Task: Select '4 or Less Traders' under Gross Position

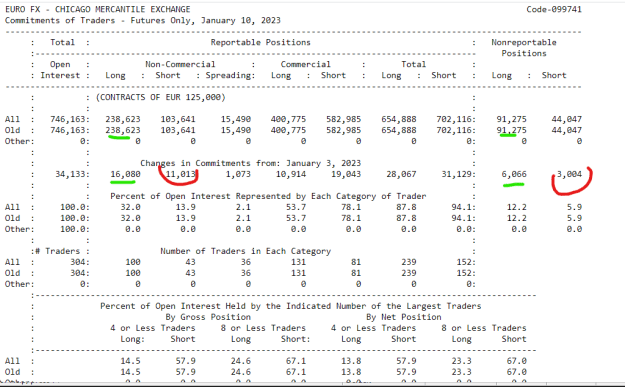Action: (153, 328)
